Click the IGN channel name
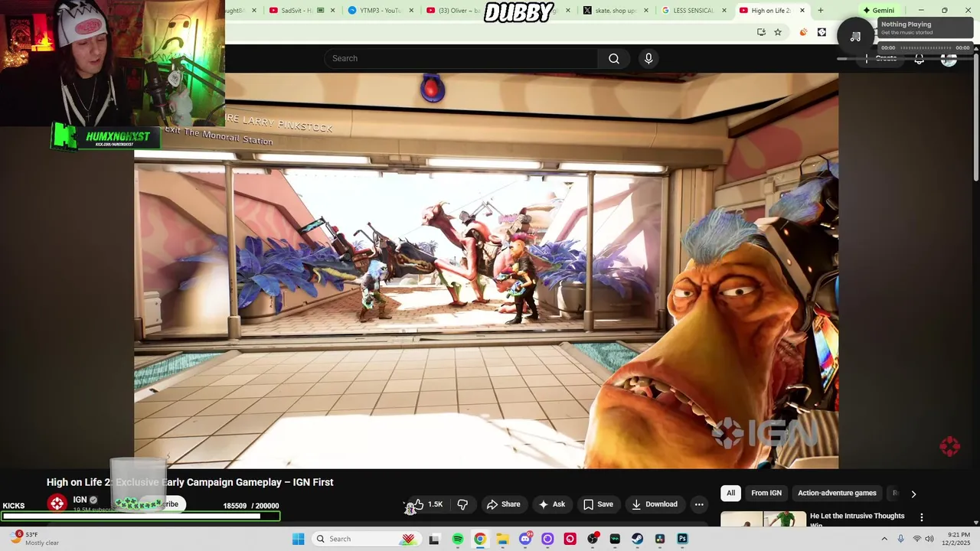The width and height of the screenshot is (980, 551). coord(80,500)
